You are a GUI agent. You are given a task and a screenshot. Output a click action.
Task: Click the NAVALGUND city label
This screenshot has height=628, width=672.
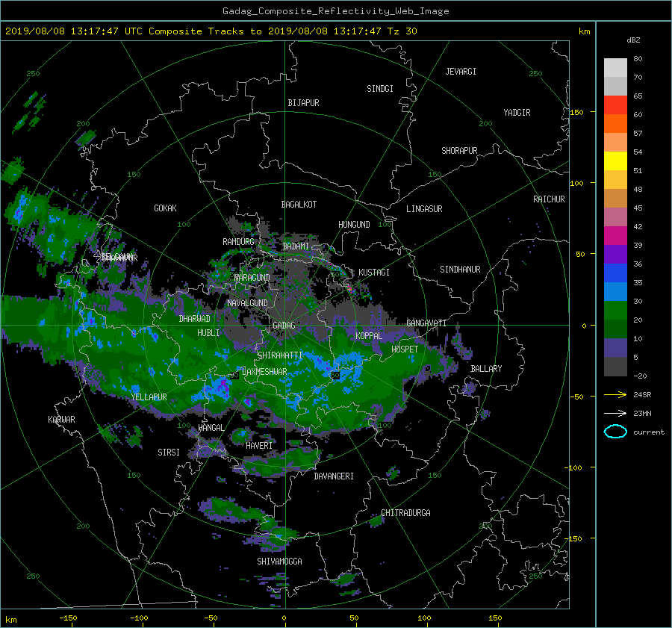(x=247, y=302)
